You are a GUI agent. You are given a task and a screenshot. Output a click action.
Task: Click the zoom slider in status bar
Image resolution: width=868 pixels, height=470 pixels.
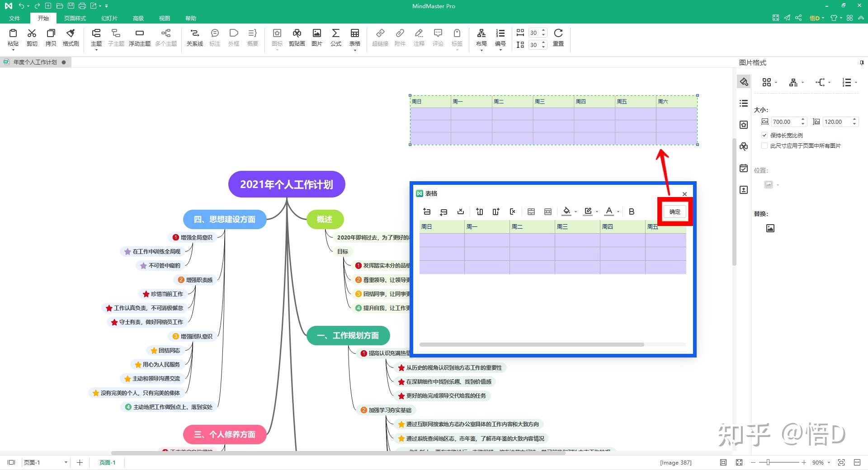pos(768,462)
